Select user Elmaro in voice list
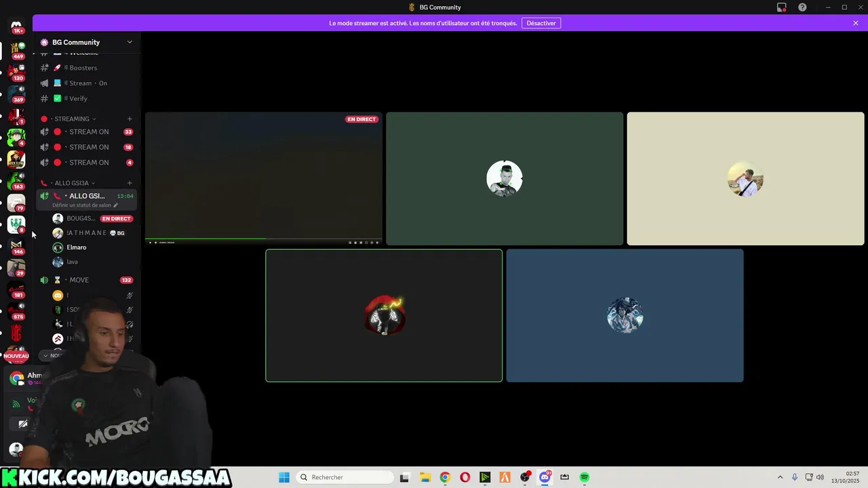The height and width of the screenshot is (488, 868). click(92, 247)
